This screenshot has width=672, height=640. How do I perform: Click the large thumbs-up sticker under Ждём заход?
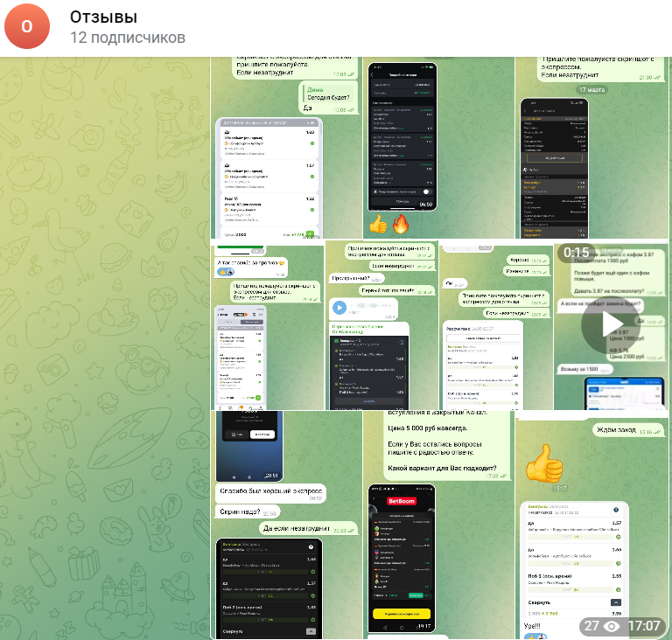542,464
